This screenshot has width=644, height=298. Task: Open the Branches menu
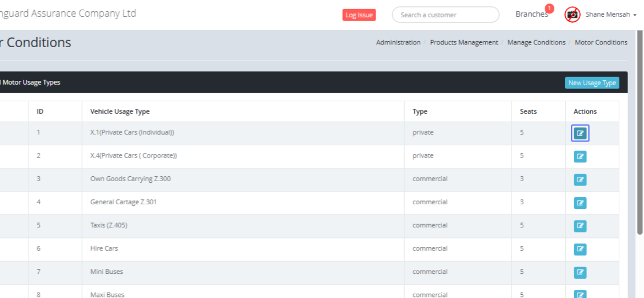point(531,14)
